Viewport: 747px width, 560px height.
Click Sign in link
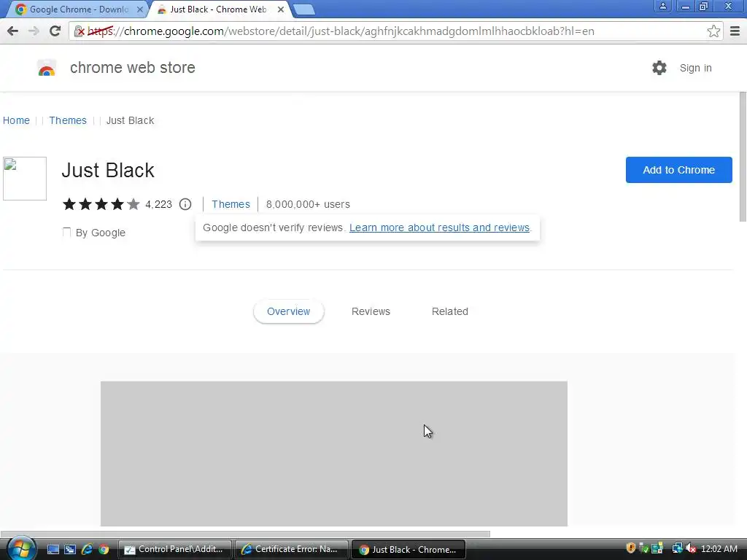pyautogui.click(x=695, y=68)
